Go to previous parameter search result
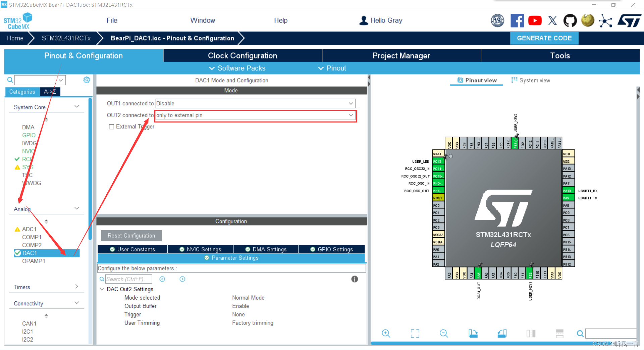Image resolution: width=644 pixels, height=350 pixels. pos(162,279)
